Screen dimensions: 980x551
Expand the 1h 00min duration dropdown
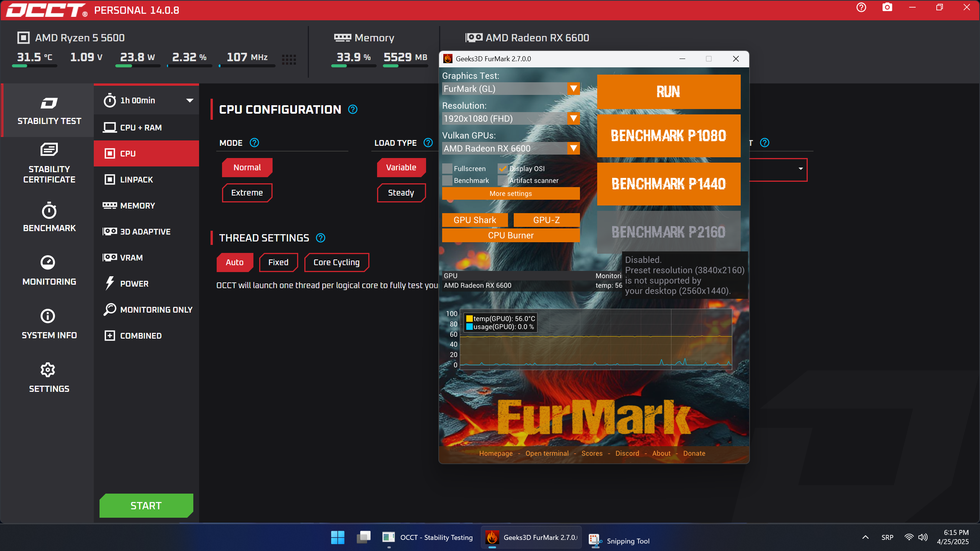tap(147, 101)
